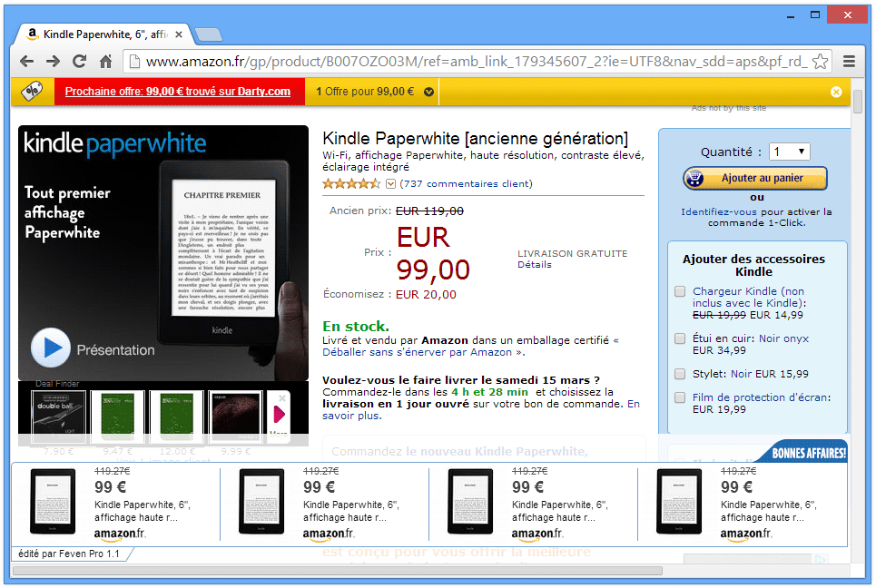Click the 'Ajouter des accessoires Kindle' heading
The height and width of the screenshot is (588, 876).
(x=753, y=265)
